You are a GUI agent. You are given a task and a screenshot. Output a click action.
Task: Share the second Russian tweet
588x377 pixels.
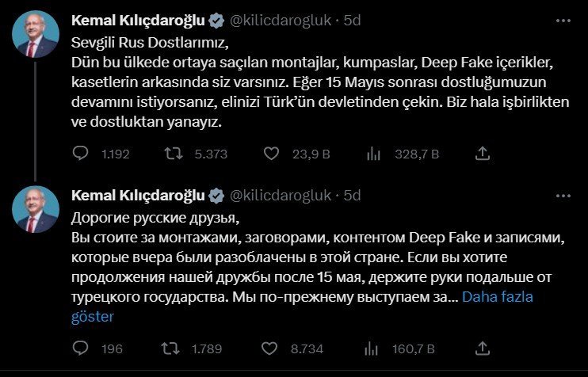(481, 348)
